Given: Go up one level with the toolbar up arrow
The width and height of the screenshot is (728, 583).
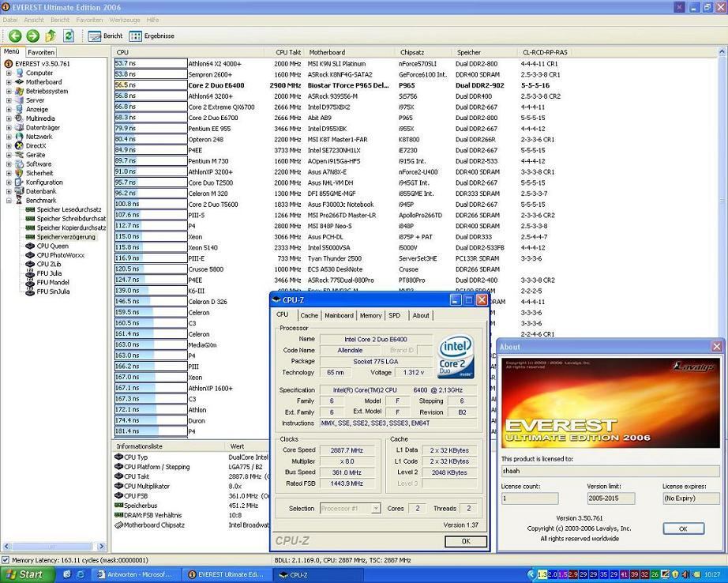Looking at the screenshot, I should [51, 36].
